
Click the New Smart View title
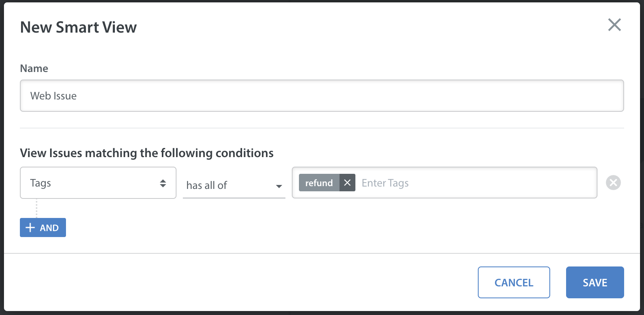coord(78,27)
